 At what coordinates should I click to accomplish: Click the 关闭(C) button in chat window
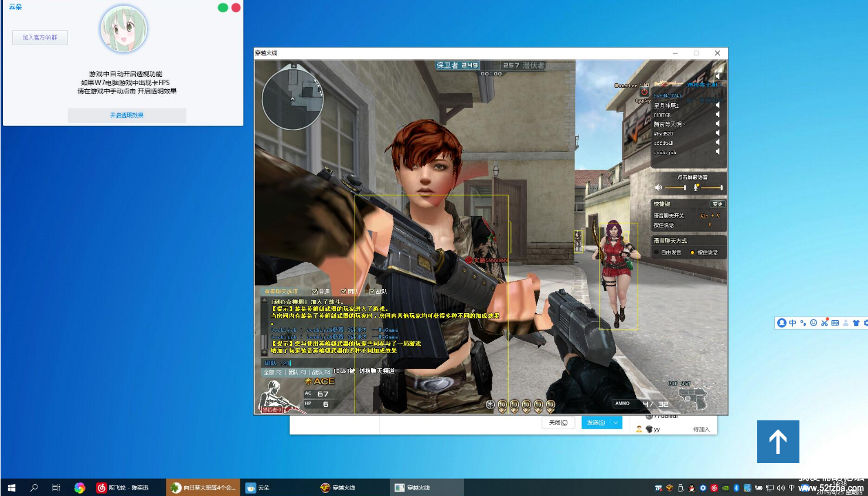click(x=558, y=423)
